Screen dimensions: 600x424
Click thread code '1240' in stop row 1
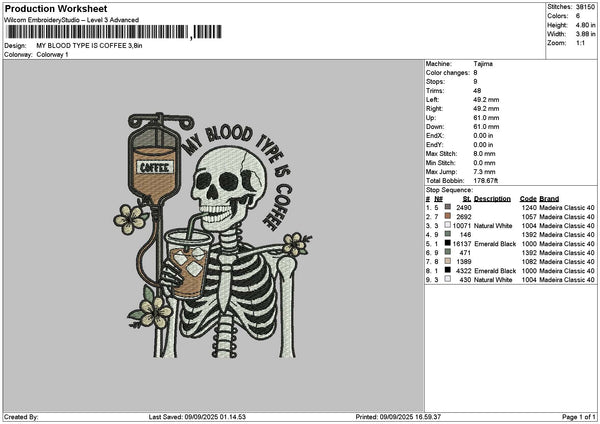[x=529, y=207]
